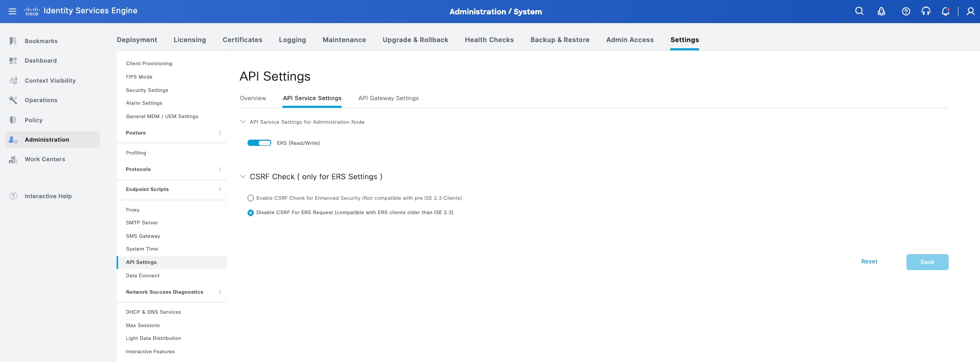Open Security Settings in settings list

point(147,90)
